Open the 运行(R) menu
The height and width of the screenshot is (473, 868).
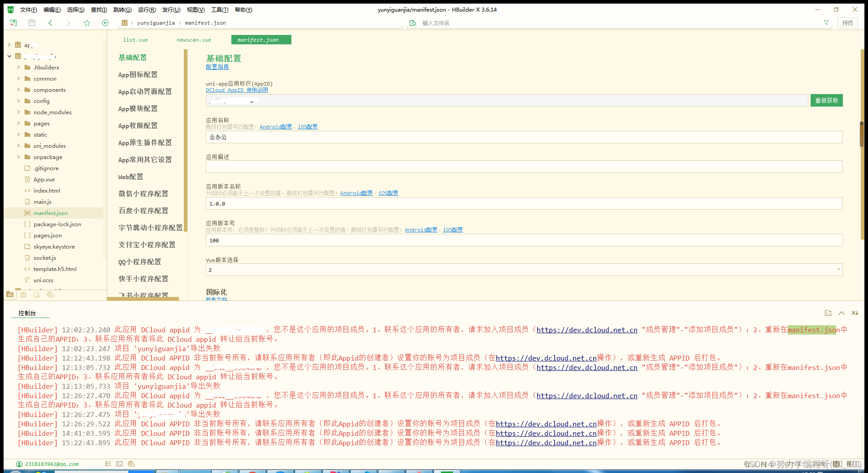(147, 9)
